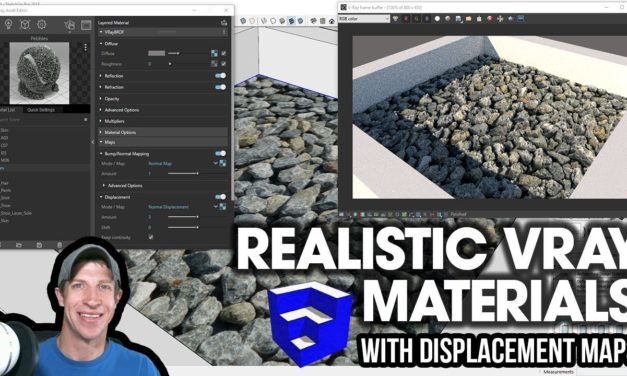Collapse the Diffuse section
627x376 pixels.
(x=101, y=43)
